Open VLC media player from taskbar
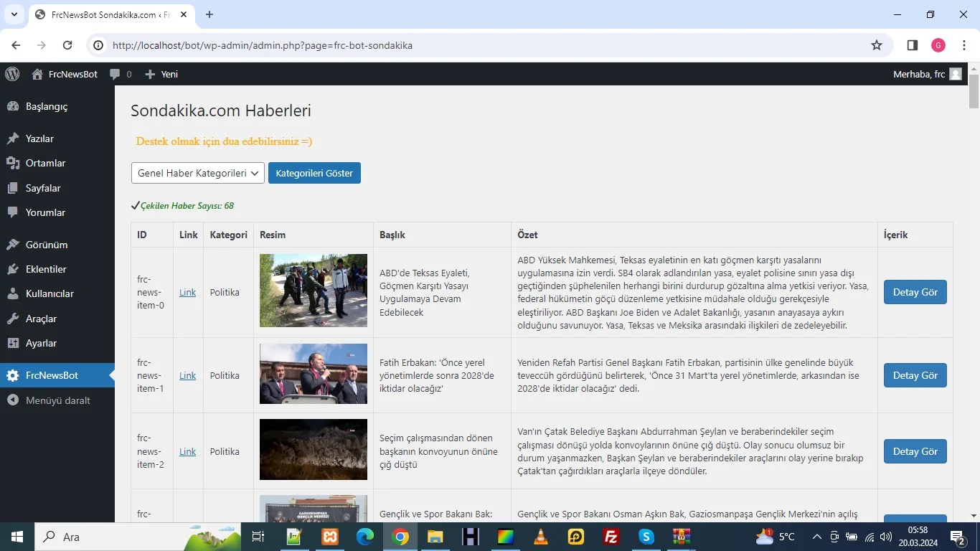 (x=541, y=537)
